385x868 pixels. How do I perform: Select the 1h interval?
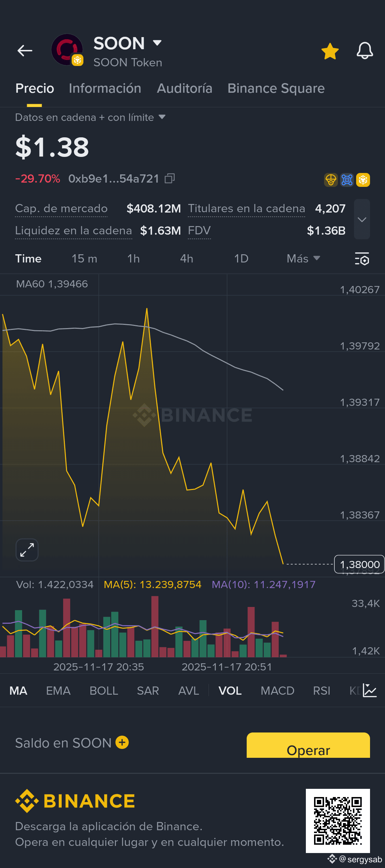[x=133, y=259]
